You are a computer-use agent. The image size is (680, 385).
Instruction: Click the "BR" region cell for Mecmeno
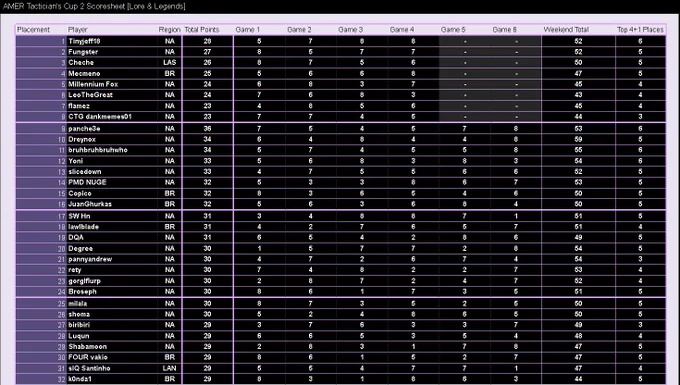point(170,74)
